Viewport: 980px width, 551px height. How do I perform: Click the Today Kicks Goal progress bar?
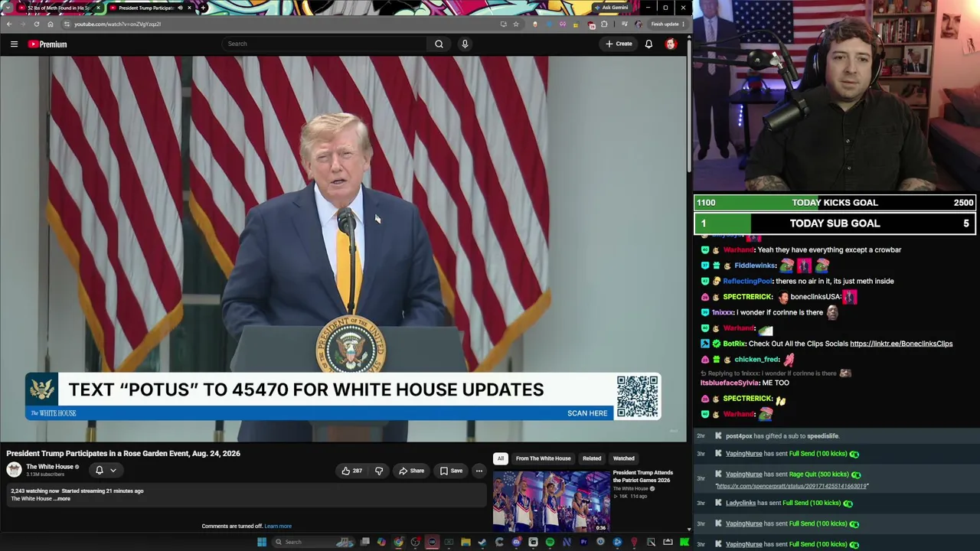pyautogui.click(x=835, y=203)
